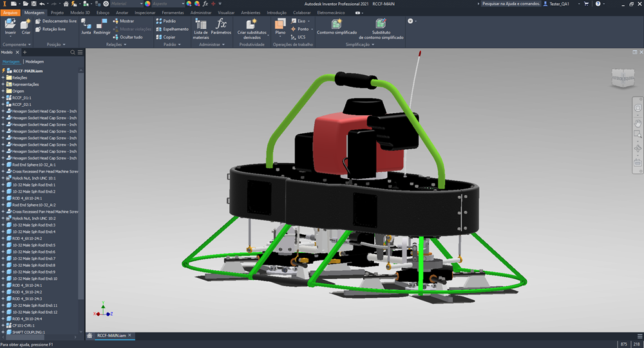The width and height of the screenshot is (644, 348).
Task: Click the shopping cart icon
Action: click(586, 4)
